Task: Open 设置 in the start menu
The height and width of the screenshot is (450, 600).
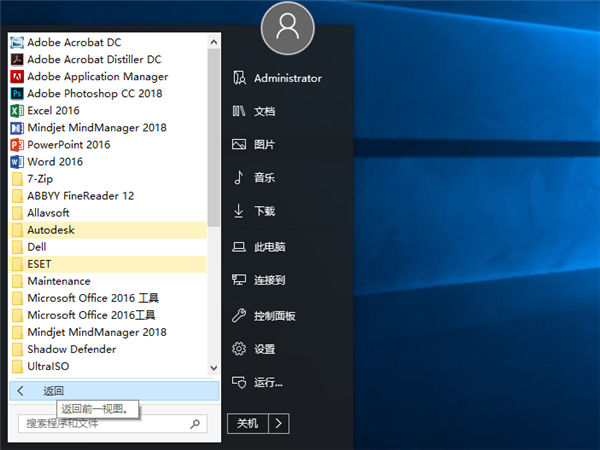Action: (264, 350)
